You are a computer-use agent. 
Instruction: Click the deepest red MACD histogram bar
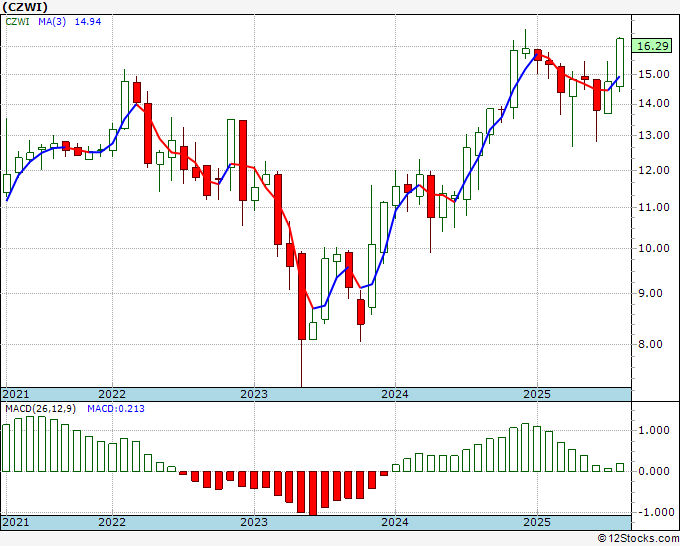pyautogui.click(x=314, y=493)
